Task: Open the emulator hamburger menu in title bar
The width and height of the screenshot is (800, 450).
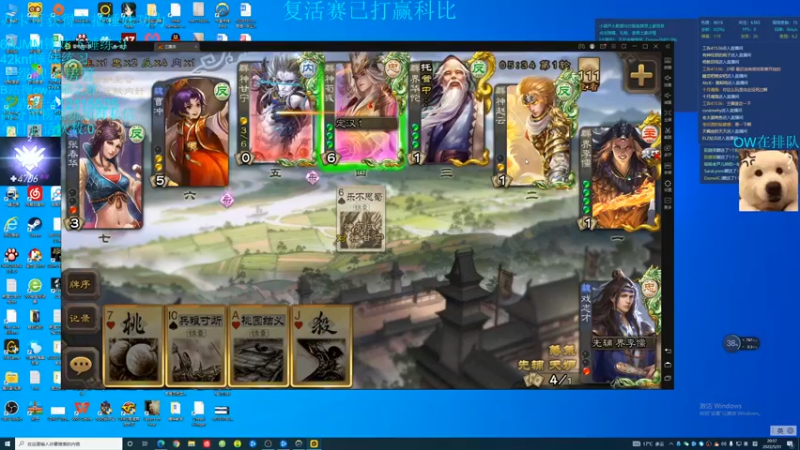Action: [614, 46]
